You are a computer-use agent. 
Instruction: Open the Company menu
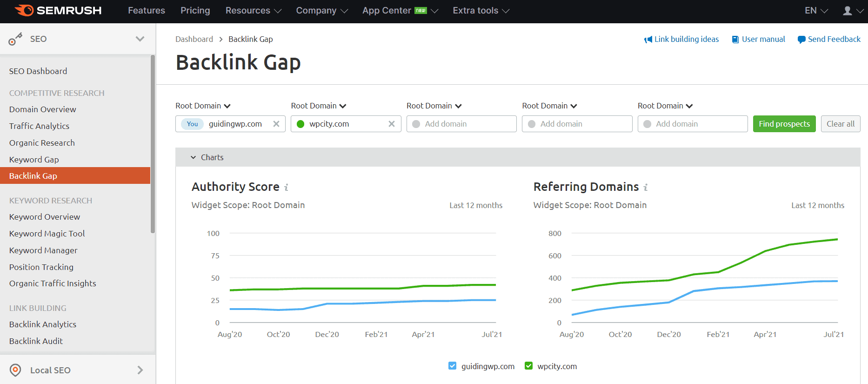[x=322, y=11]
